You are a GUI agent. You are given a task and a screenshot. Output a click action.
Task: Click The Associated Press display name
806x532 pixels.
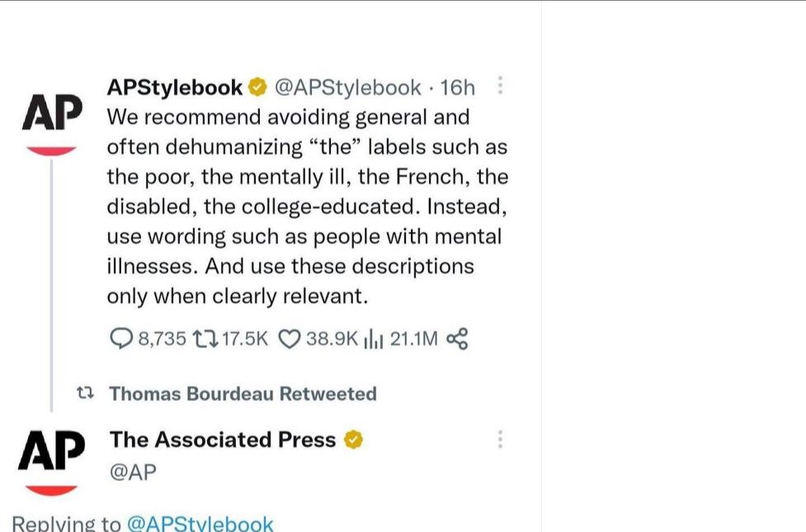(223, 440)
